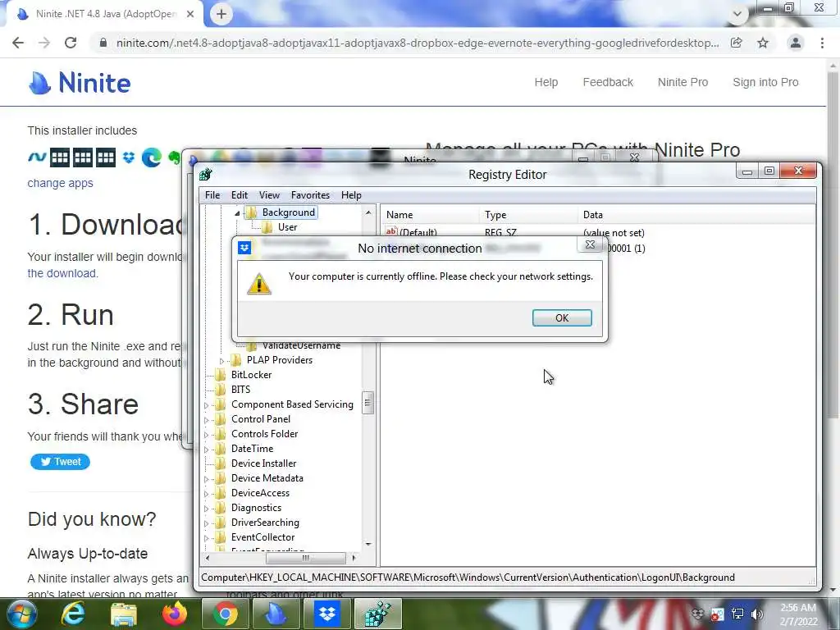Expand the DeviceAccess registry key
This screenshot has height=630, width=840.
pos(206,494)
